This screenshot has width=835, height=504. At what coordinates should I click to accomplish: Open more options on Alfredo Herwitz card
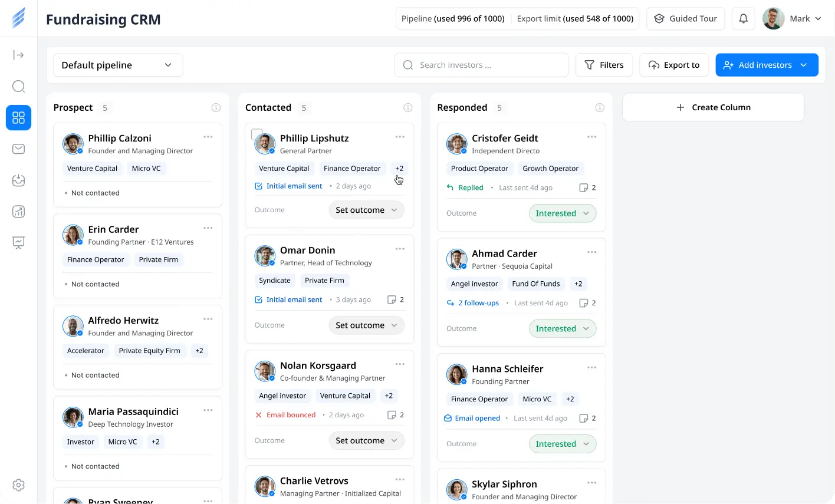[x=208, y=319]
